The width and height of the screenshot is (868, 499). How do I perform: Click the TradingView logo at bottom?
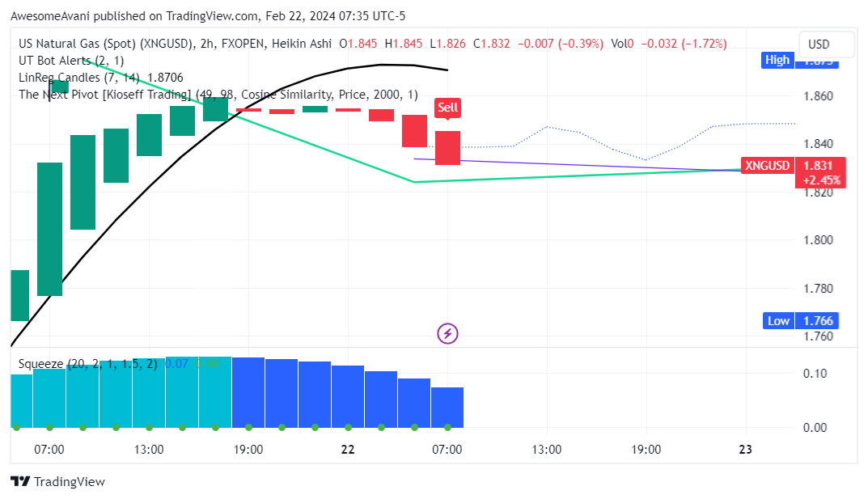(57, 482)
